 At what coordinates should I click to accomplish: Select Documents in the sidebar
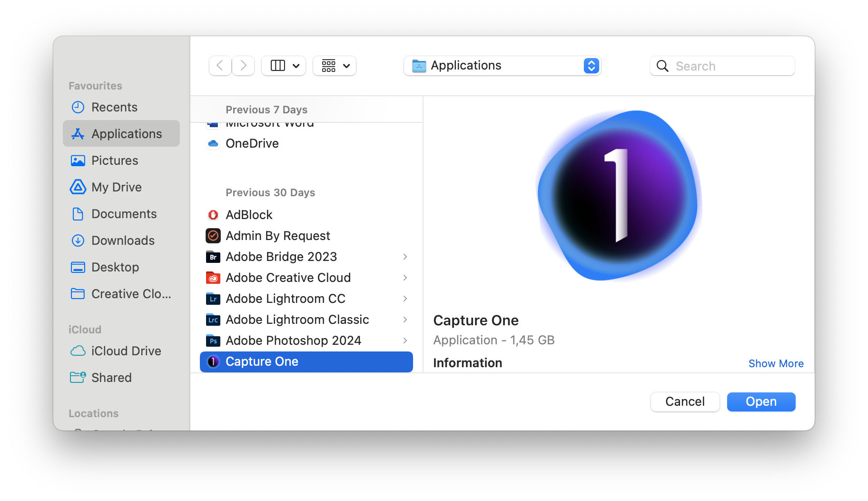[x=121, y=214]
